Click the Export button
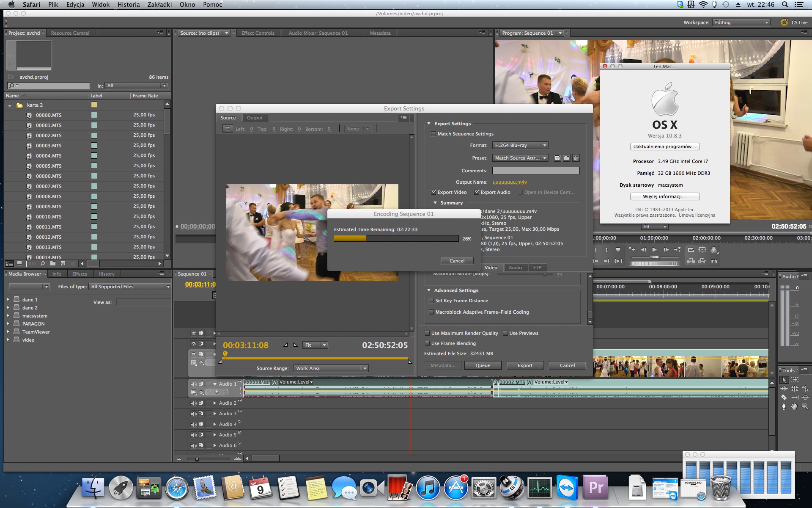Screen dimensions: 812x508 click(x=525, y=365)
